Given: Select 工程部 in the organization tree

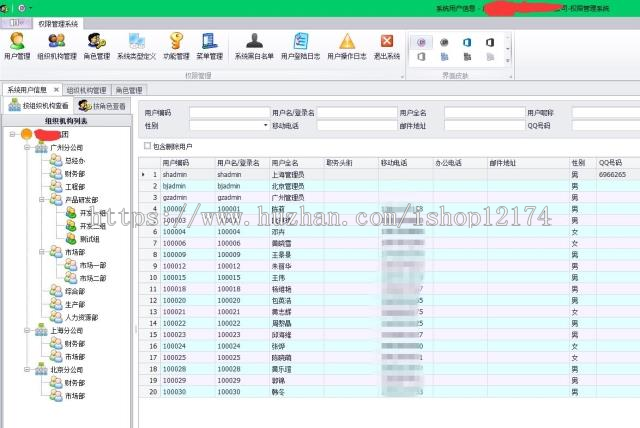Looking at the screenshot, I should click(75, 186).
